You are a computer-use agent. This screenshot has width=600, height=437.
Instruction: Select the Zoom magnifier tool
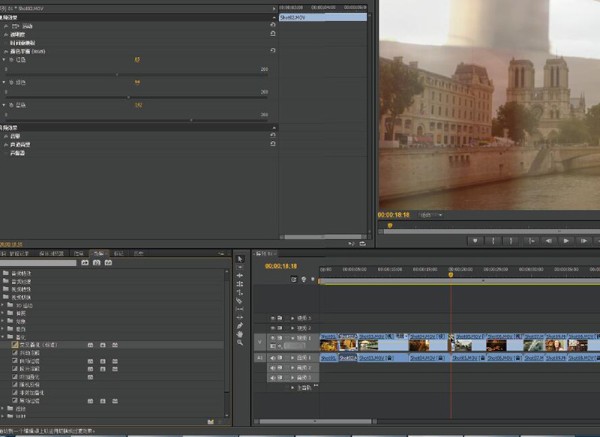(x=240, y=342)
